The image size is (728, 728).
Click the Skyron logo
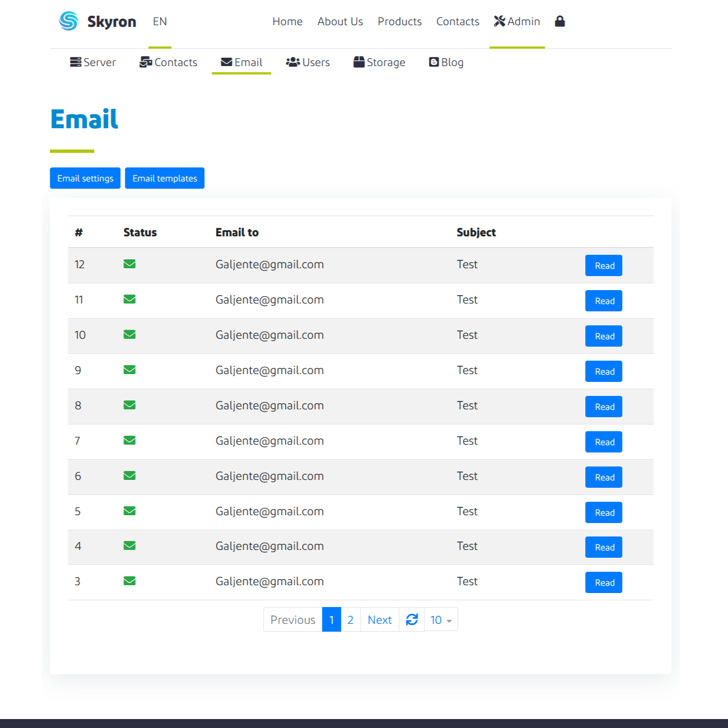pyautogui.click(x=96, y=21)
